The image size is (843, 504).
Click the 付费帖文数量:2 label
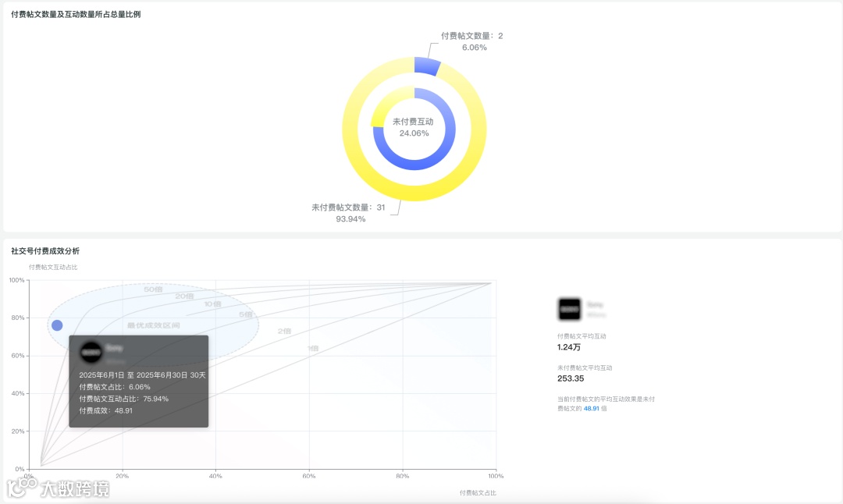[x=472, y=36]
